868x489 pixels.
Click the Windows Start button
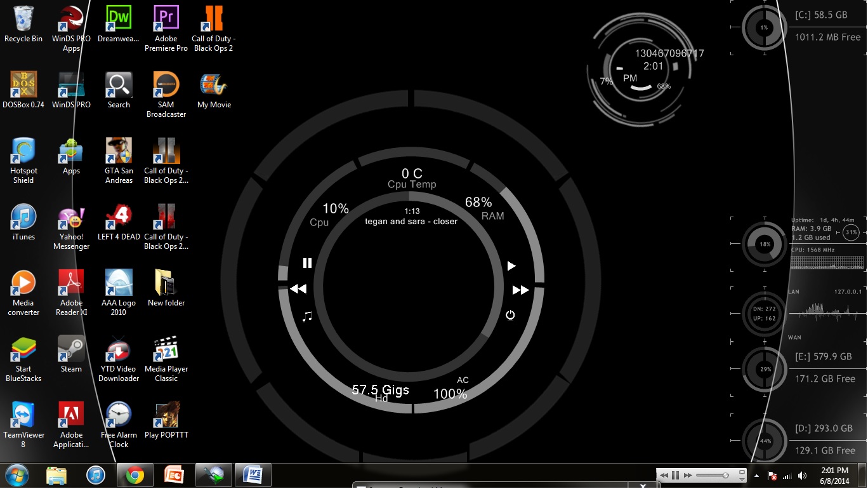[17, 475]
